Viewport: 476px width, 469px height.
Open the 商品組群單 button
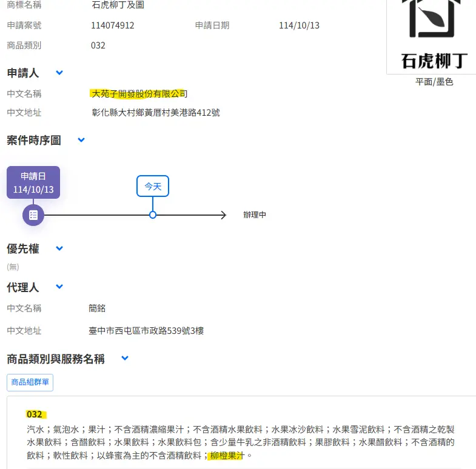[x=30, y=382]
